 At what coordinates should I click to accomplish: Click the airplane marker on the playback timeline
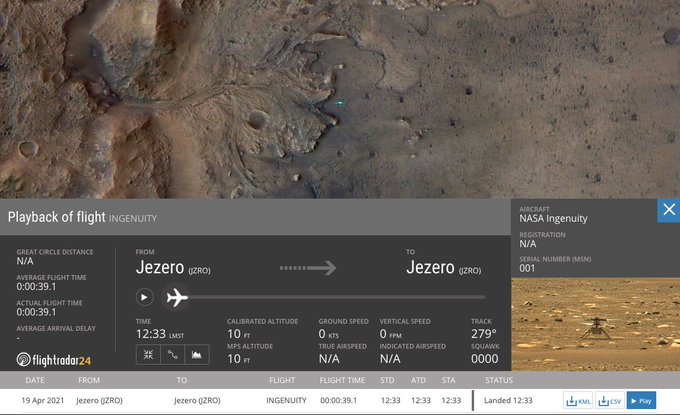(177, 297)
